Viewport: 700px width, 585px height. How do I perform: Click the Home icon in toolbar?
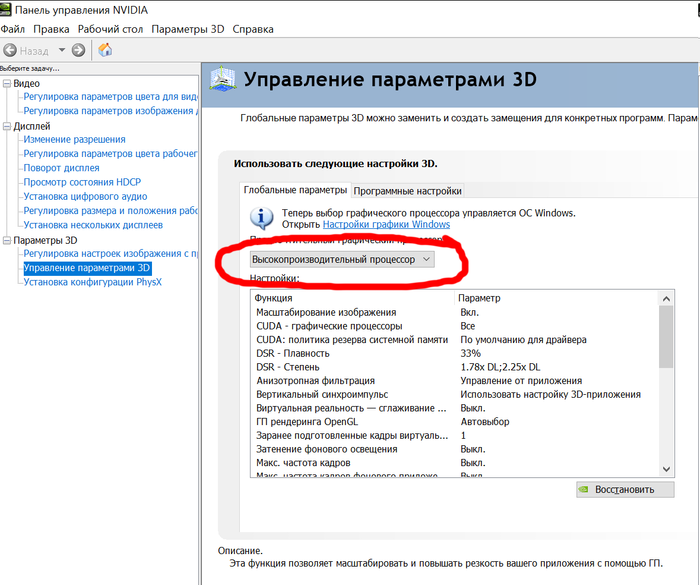(105, 50)
